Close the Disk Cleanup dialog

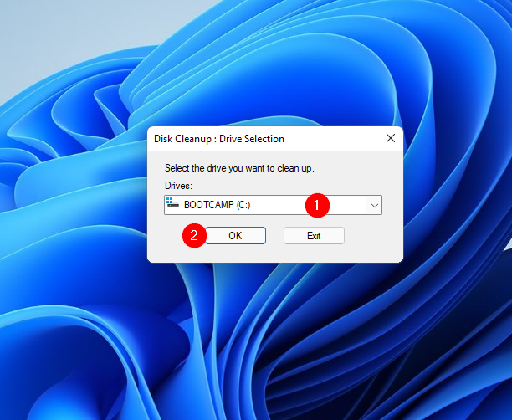point(389,138)
